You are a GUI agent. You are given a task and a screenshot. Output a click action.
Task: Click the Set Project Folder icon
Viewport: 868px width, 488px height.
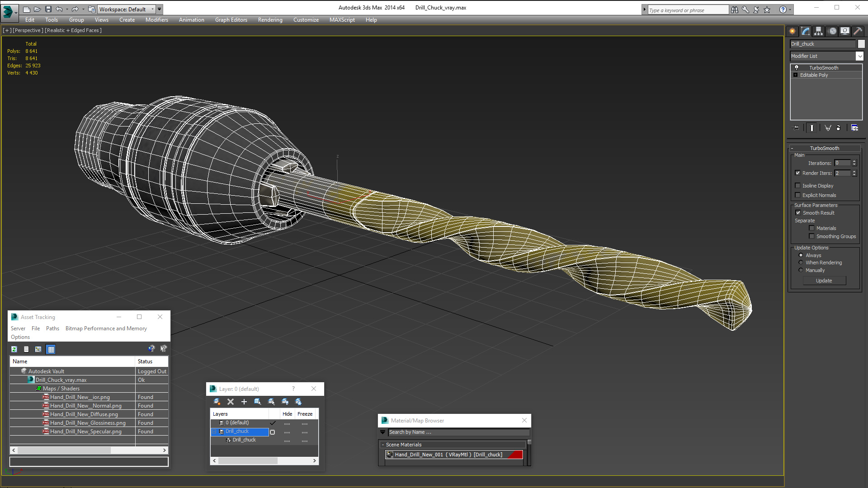[92, 9]
